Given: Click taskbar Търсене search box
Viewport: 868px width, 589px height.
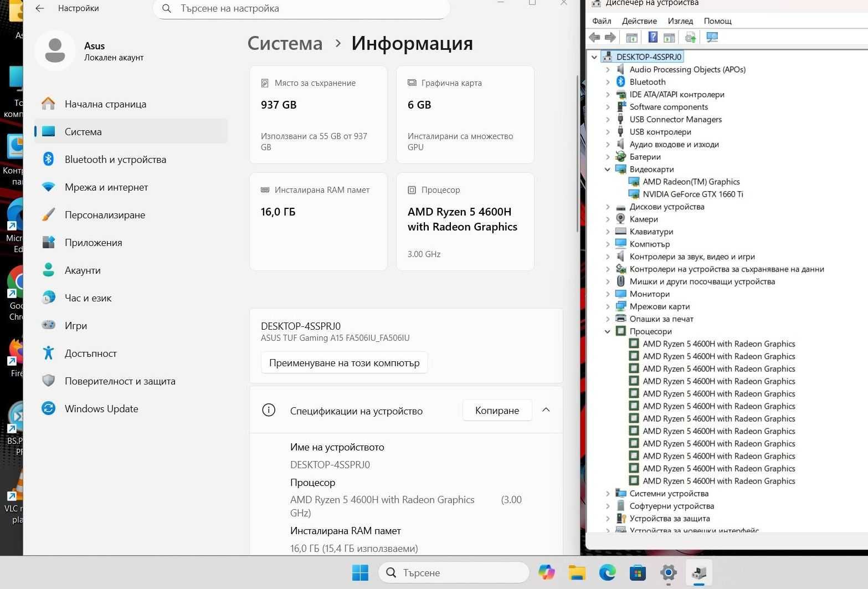Looking at the screenshot, I should click(454, 572).
